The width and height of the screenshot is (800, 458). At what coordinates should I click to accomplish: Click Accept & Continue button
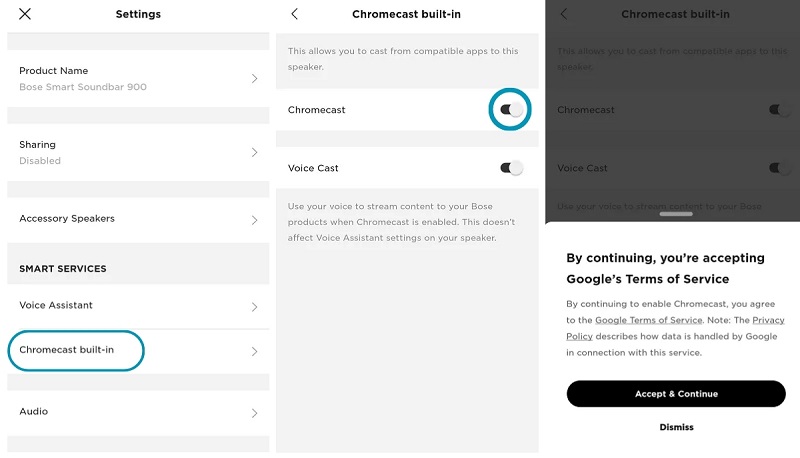(x=676, y=394)
